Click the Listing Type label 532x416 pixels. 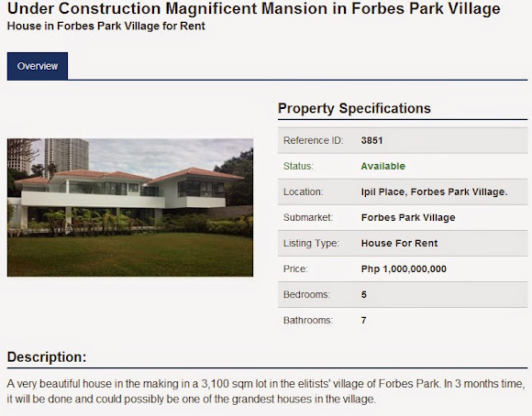tap(311, 243)
